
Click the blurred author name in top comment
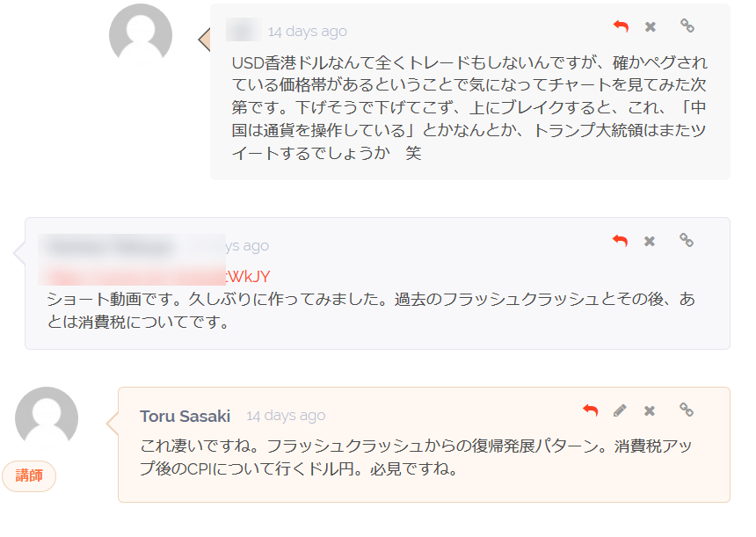244,29
